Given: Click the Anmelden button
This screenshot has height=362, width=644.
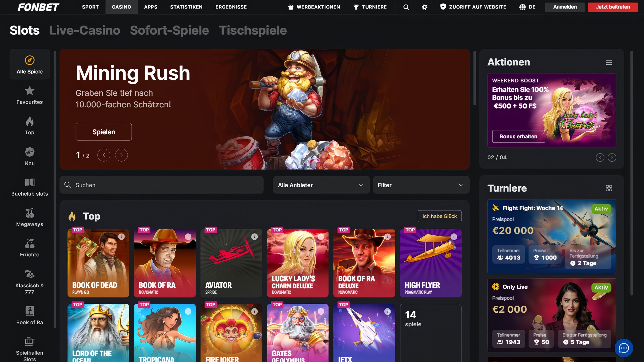Looking at the screenshot, I should click(565, 7).
